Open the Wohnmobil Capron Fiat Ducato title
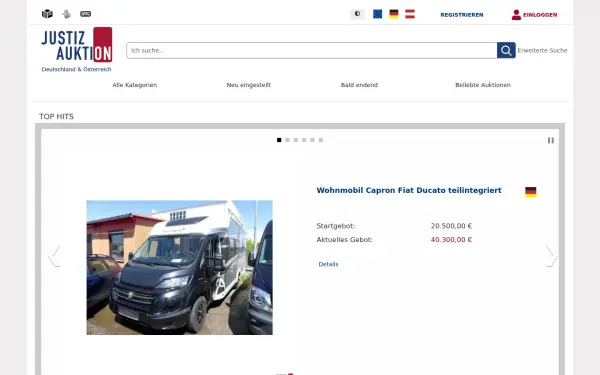 (409, 190)
